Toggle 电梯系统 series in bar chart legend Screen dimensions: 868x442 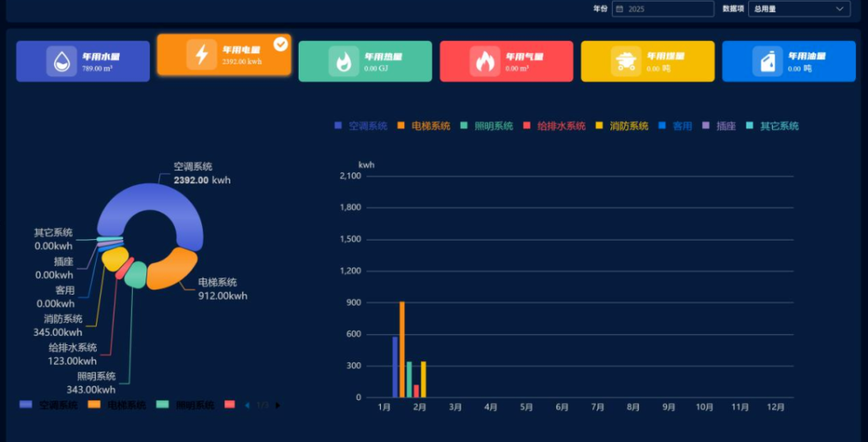[x=424, y=126]
